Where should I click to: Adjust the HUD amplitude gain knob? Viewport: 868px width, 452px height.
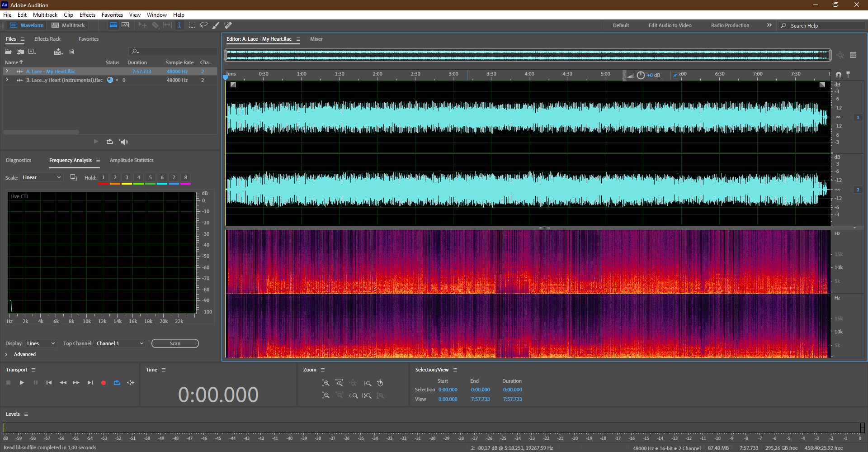[641, 76]
